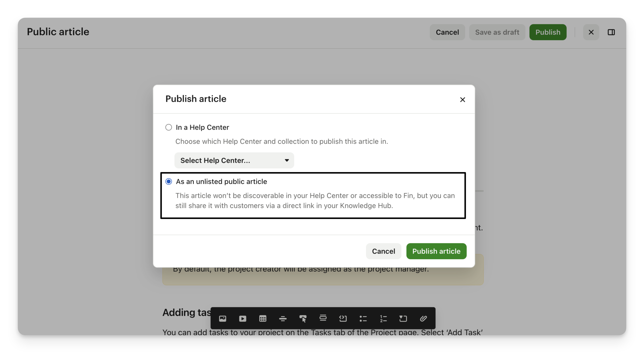Click the insert video icon
The width and height of the screenshot is (644, 353).
tap(243, 319)
